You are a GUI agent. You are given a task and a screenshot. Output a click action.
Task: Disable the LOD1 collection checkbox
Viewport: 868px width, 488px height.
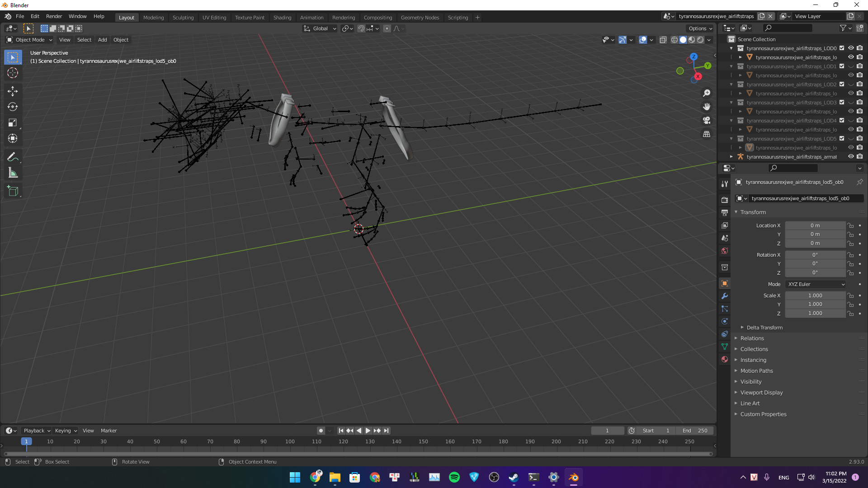(842, 66)
